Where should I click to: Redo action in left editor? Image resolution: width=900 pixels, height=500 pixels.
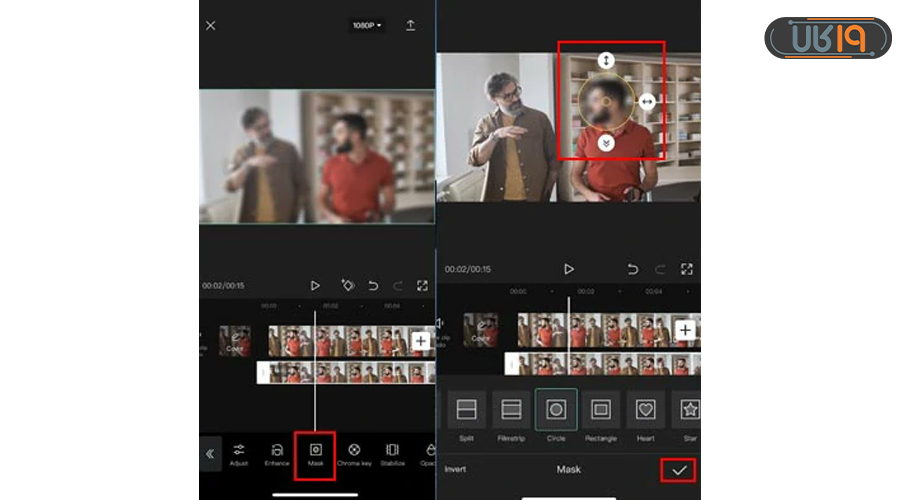point(397,285)
